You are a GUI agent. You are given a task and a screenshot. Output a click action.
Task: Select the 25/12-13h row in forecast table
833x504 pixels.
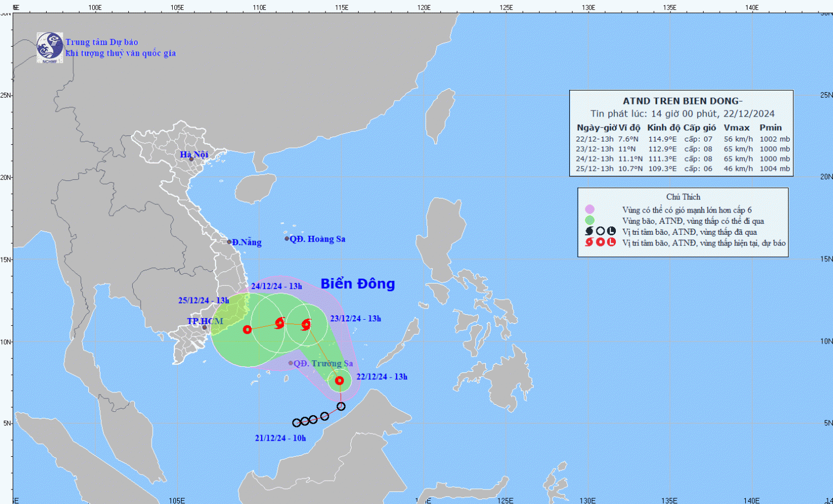tap(683, 169)
